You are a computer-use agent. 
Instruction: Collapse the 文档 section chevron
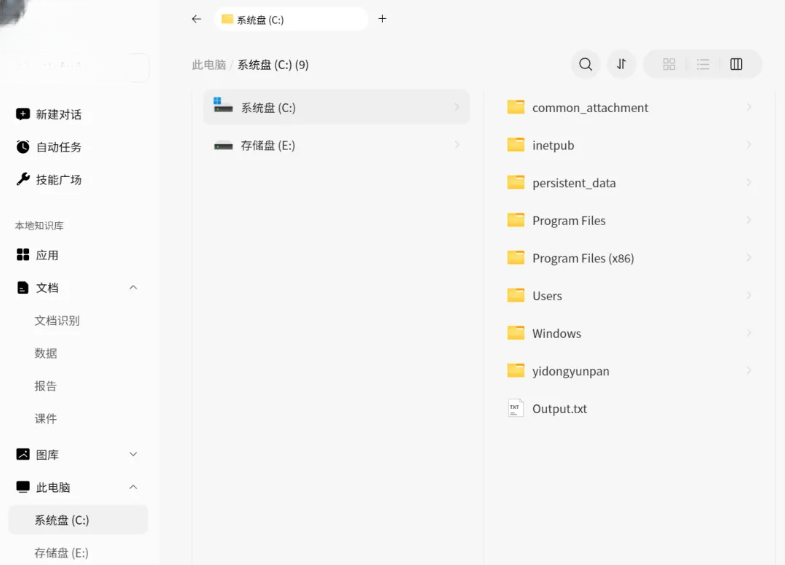point(133,287)
